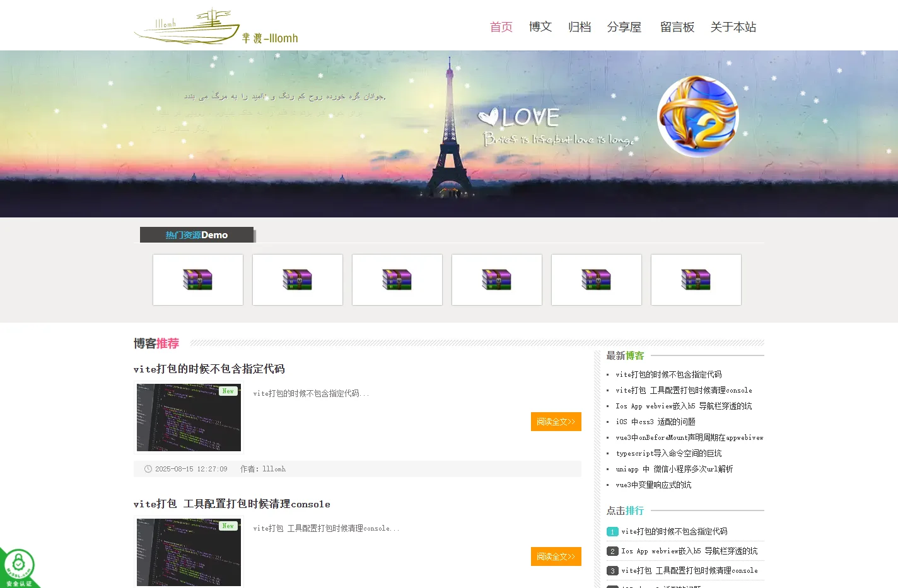Viewport: 898px width, 588px height.
Task: Open fifth WinRAR archive demo card
Action: [597, 280]
